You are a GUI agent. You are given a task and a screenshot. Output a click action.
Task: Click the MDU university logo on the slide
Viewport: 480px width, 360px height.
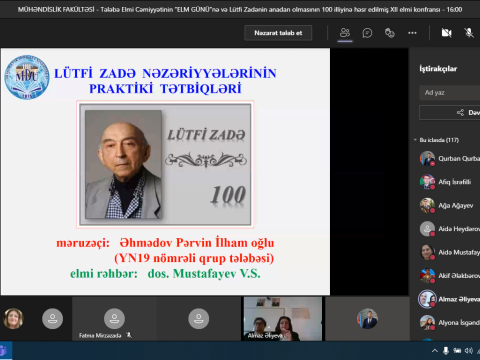pos(27,77)
